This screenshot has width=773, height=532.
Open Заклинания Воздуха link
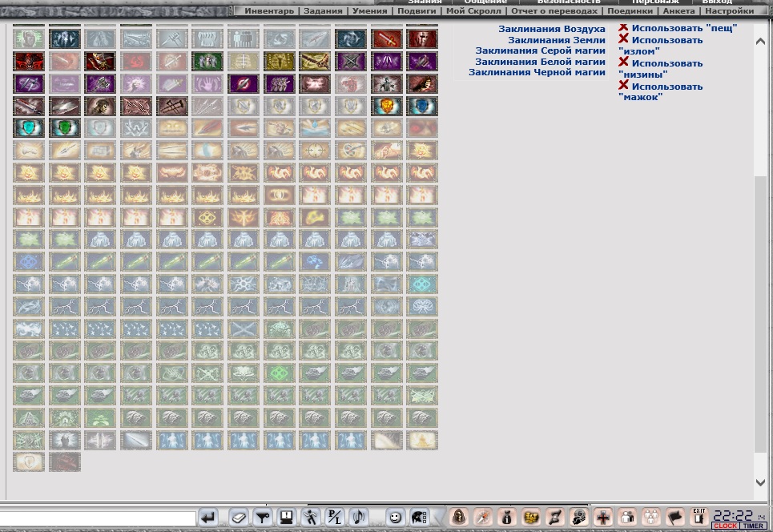552,29
